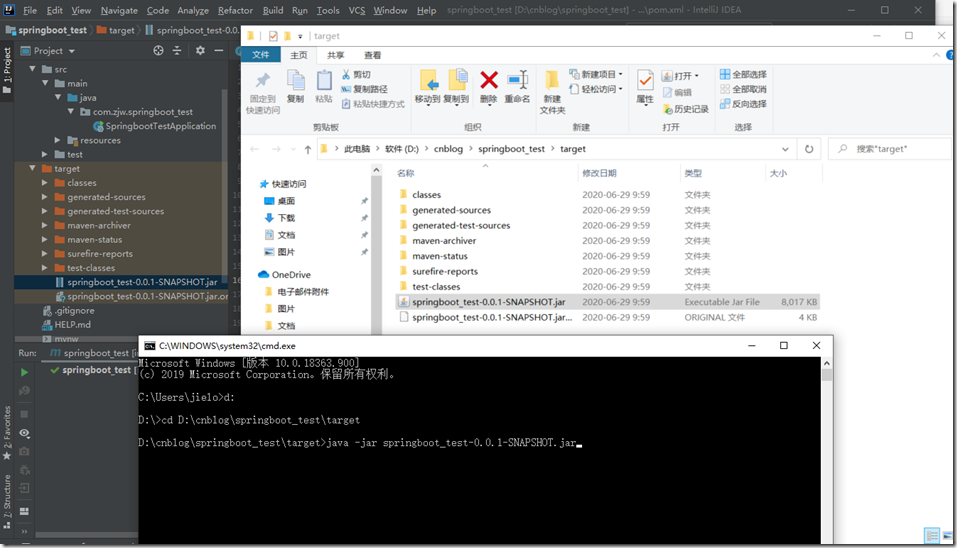Viewport: 957px width, 548px height.
Task: Open the address bar history dropdown arrow
Action: (x=785, y=149)
